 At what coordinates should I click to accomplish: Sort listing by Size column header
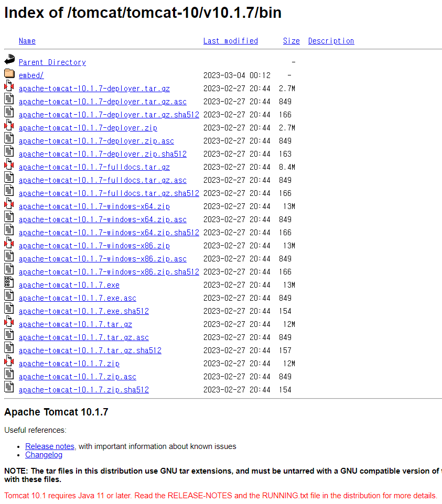[292, 41]
